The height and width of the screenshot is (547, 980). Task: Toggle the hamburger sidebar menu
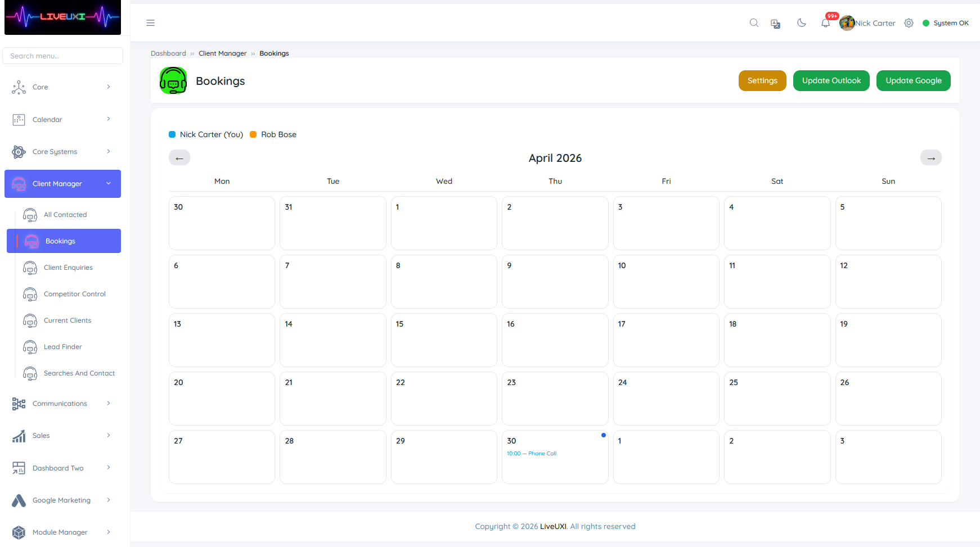pyautogui.click(x=150, y=23)
